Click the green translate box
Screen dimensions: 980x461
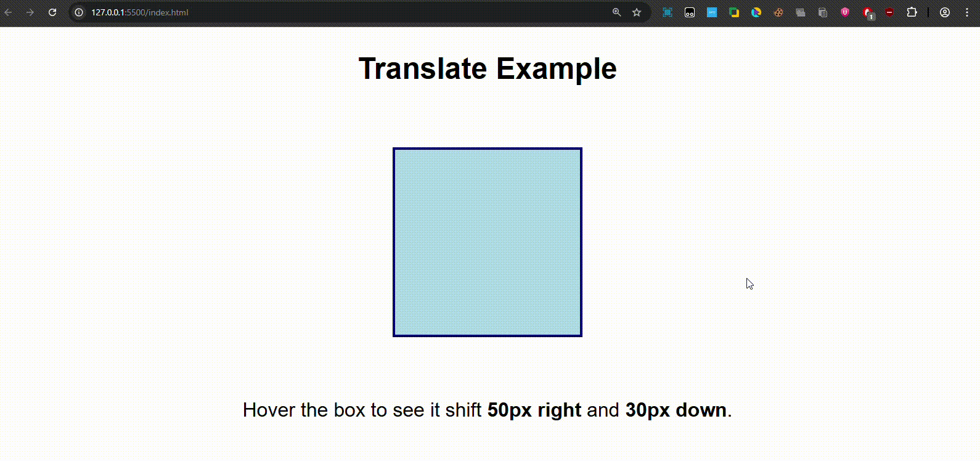tap(487, 242)
